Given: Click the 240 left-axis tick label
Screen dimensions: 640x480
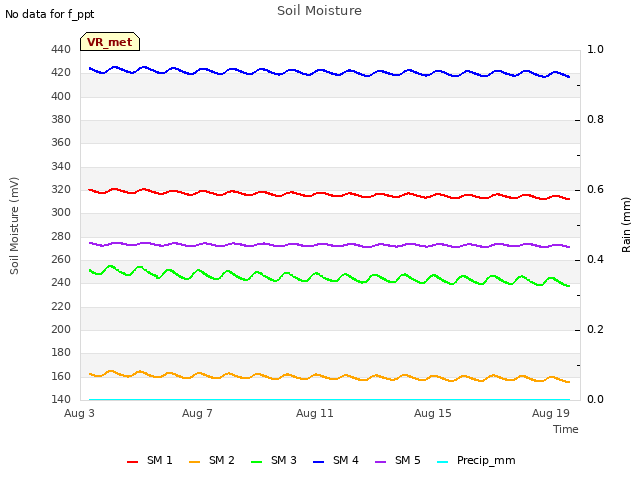Looking at the screenshot, I should point(61,283).
